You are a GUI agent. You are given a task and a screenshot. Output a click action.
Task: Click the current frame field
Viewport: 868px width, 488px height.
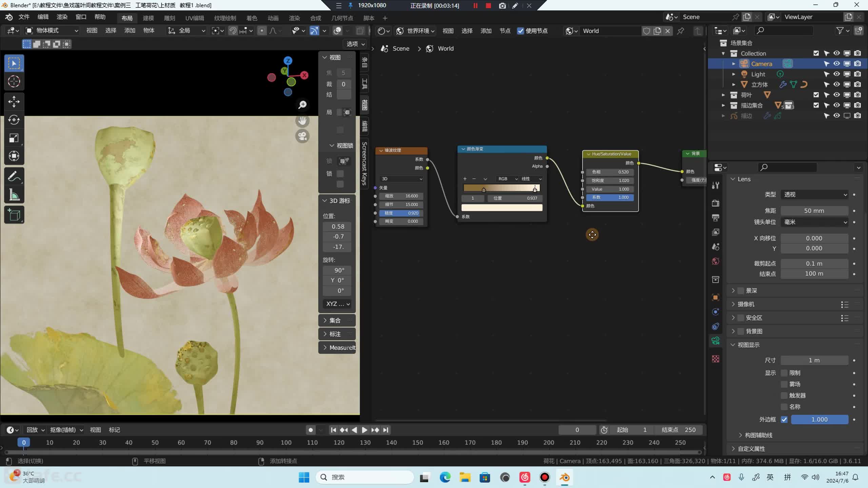click(577, 430)
